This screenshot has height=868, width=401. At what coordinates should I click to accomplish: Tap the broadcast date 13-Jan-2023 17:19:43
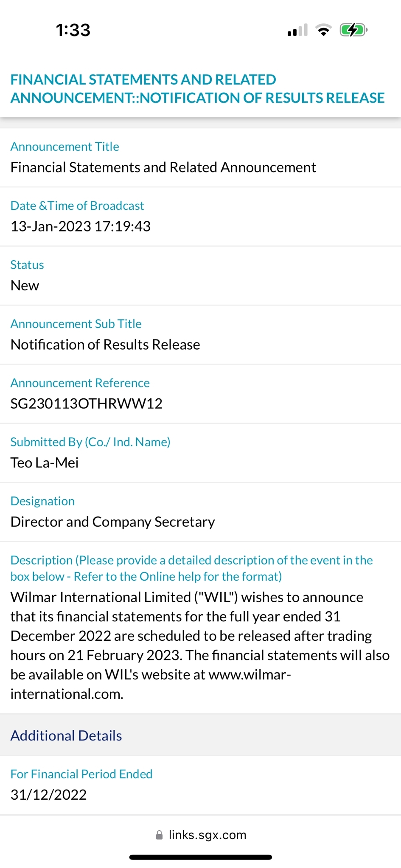tap(81, 226)
